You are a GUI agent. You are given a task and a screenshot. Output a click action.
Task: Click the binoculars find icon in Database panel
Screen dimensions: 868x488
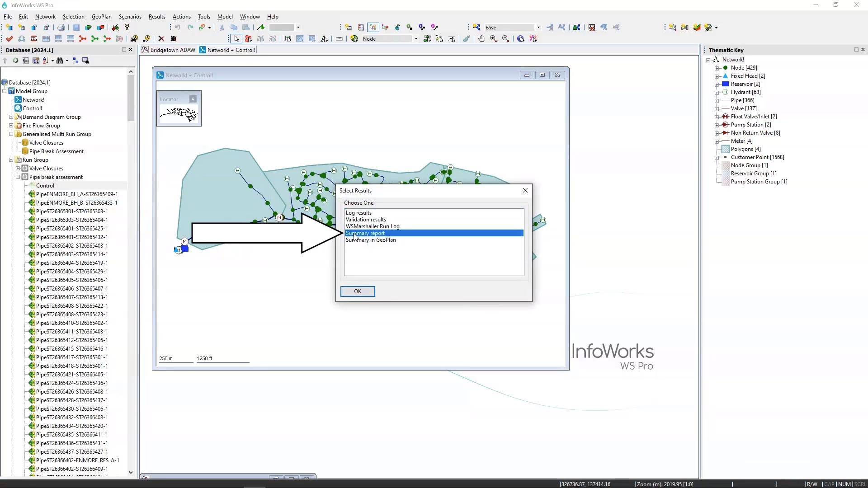60,61
